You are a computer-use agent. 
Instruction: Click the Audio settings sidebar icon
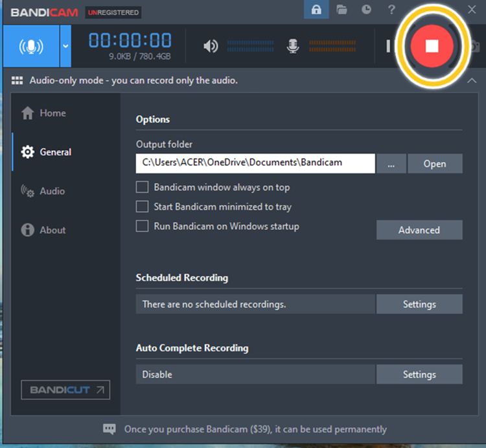(x=28, y=191)
